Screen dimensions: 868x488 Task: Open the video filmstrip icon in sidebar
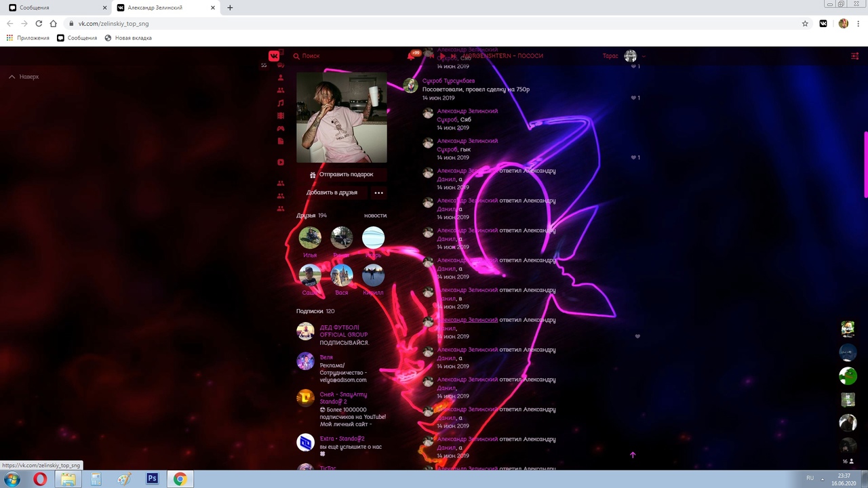281,116
